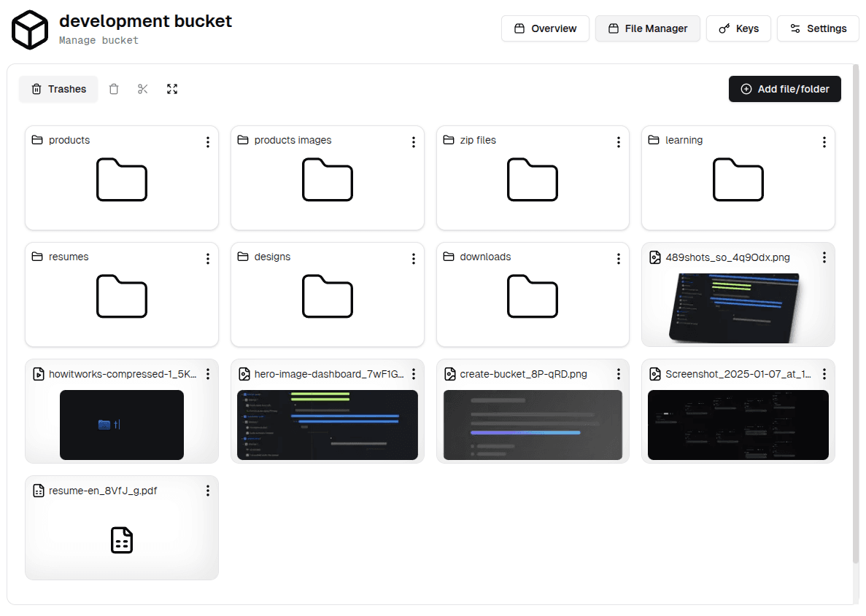Click the bucket cube logo icon
Image resolution: width=866 pixels, height=616 pixels.
[30, 30]
